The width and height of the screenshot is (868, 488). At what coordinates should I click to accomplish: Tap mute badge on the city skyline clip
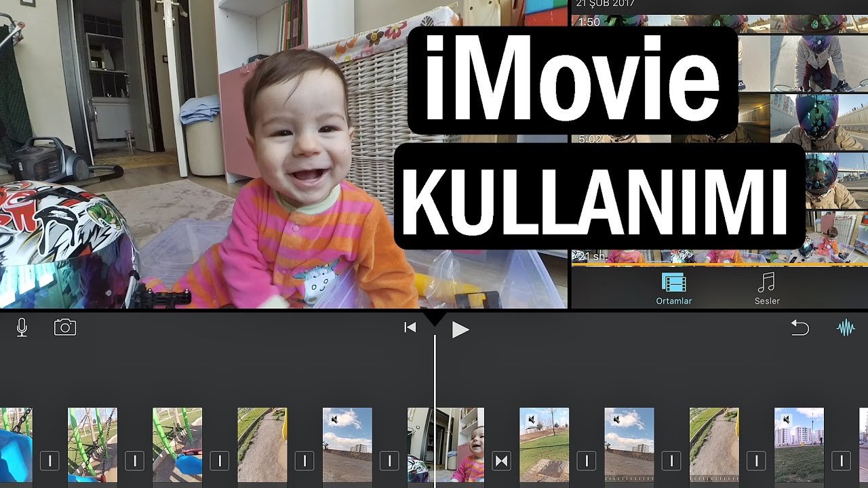[x=786, y=420]
